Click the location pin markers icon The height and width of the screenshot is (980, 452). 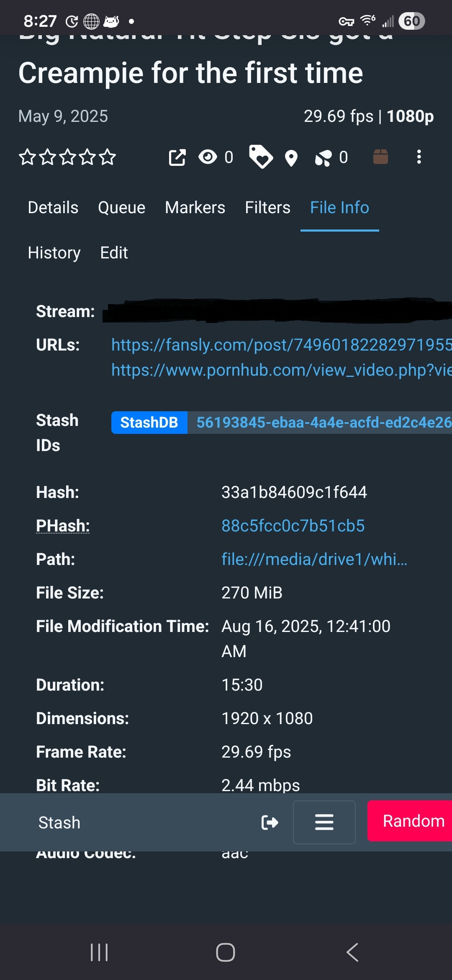(291, 157)
